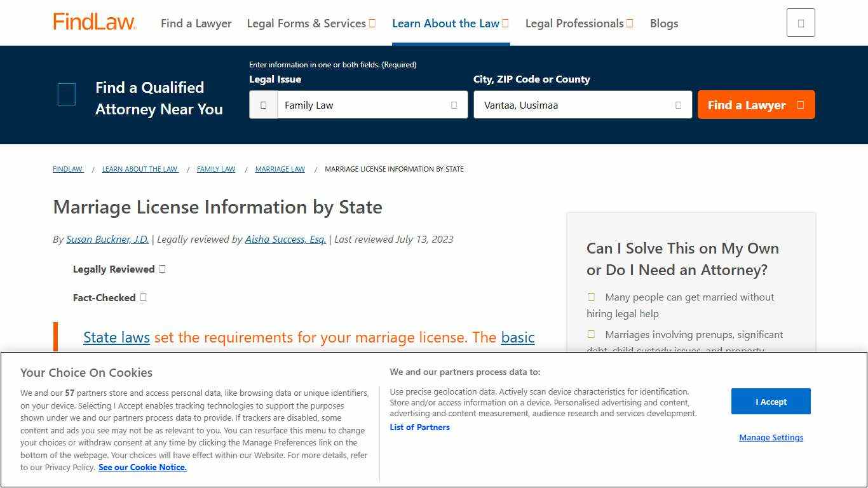Click the Fact-Checked info icon
The height and width of the screenshot is (488, 868).
click(x=143, y=297)
